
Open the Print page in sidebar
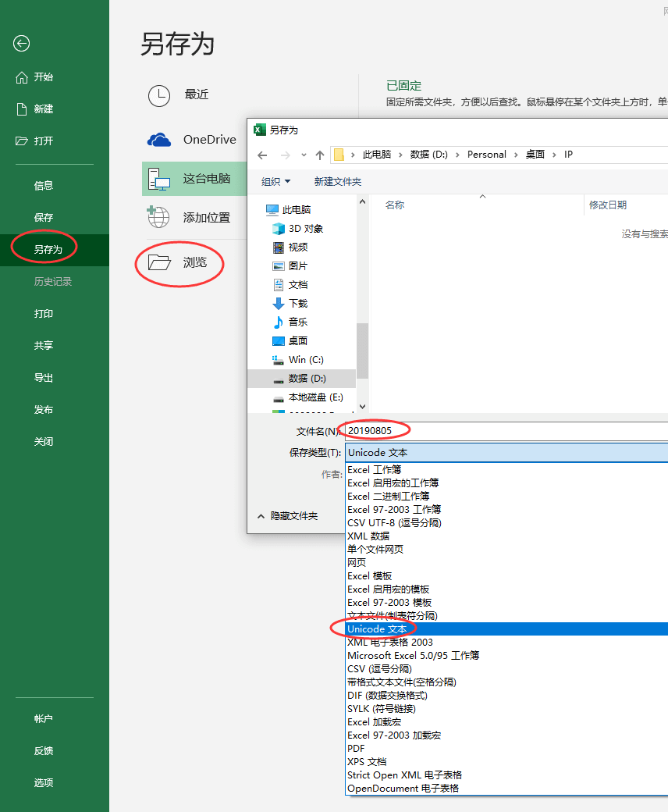44,314
